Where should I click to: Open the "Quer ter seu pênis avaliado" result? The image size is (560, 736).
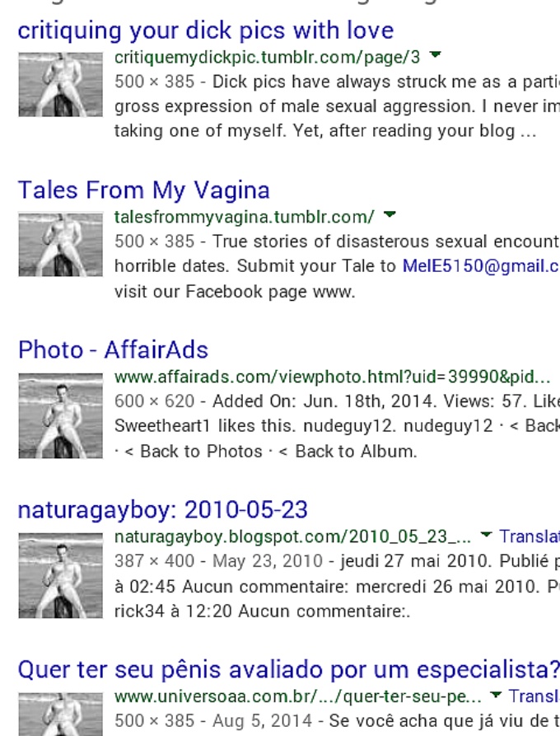point(289,670)
